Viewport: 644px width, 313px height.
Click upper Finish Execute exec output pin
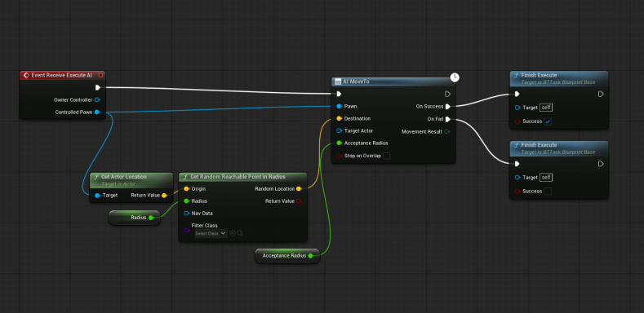[601, 94]
